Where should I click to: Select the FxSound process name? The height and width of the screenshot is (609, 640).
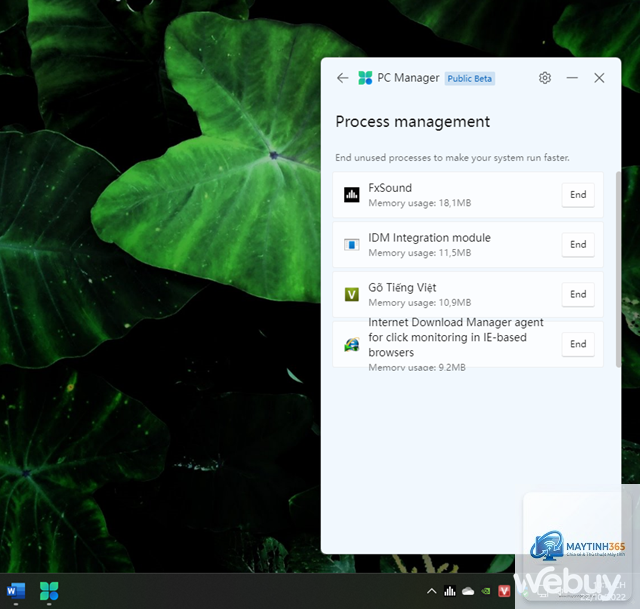390,188
